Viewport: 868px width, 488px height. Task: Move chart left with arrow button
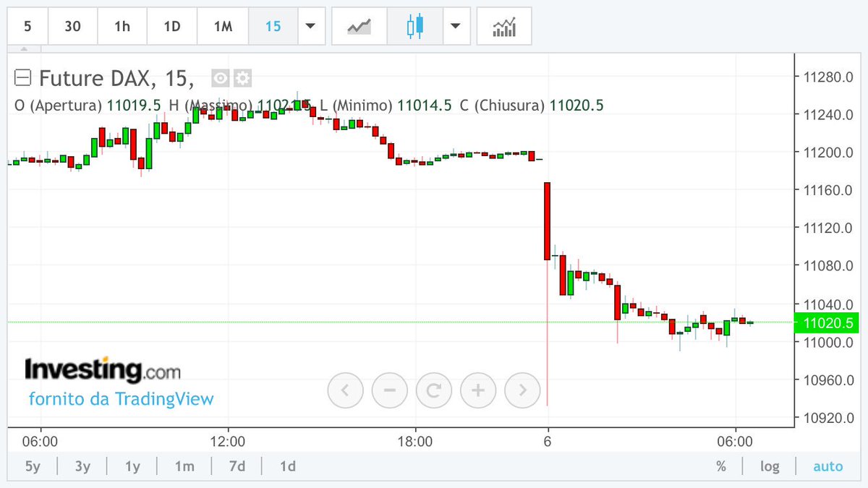[345, 391]
